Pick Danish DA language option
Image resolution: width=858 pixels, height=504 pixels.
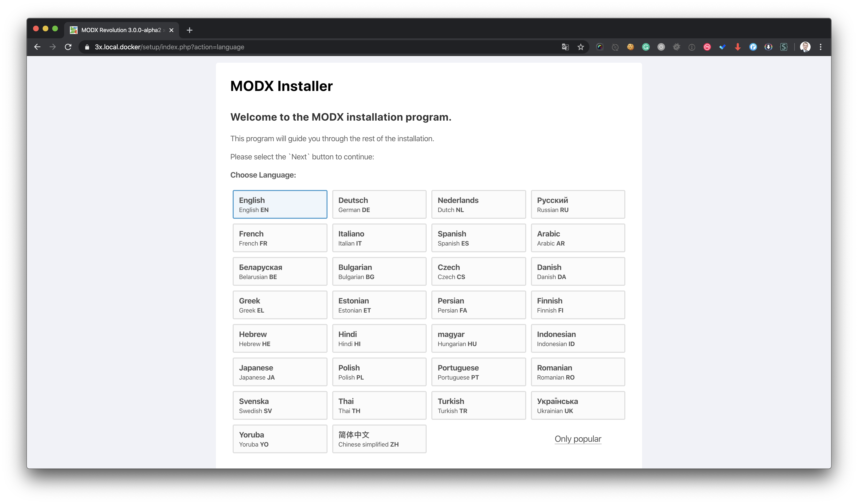click(578, 271)
